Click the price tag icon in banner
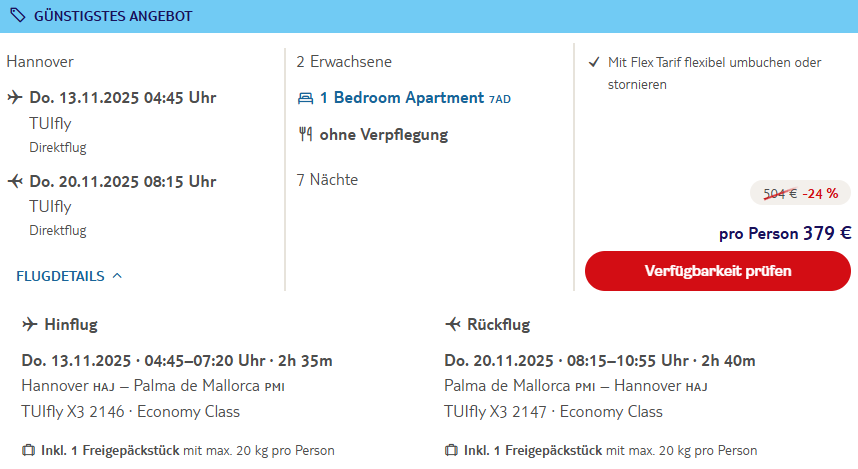The width and height of the screenshot is (858, 469). tap(18, 15)
